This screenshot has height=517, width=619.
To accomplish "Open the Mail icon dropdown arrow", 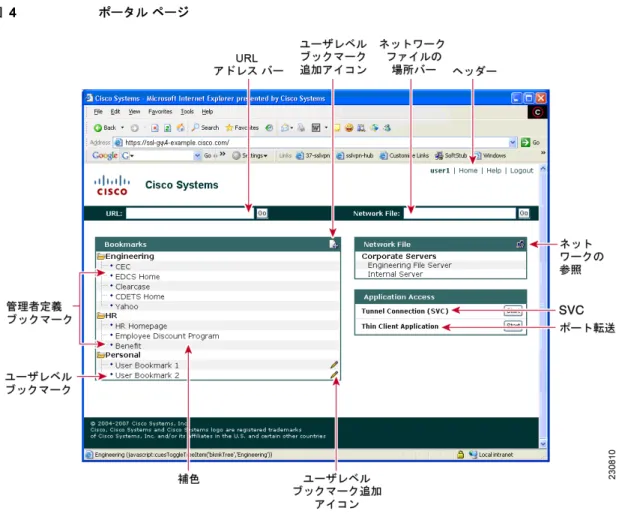I will 292,127.
